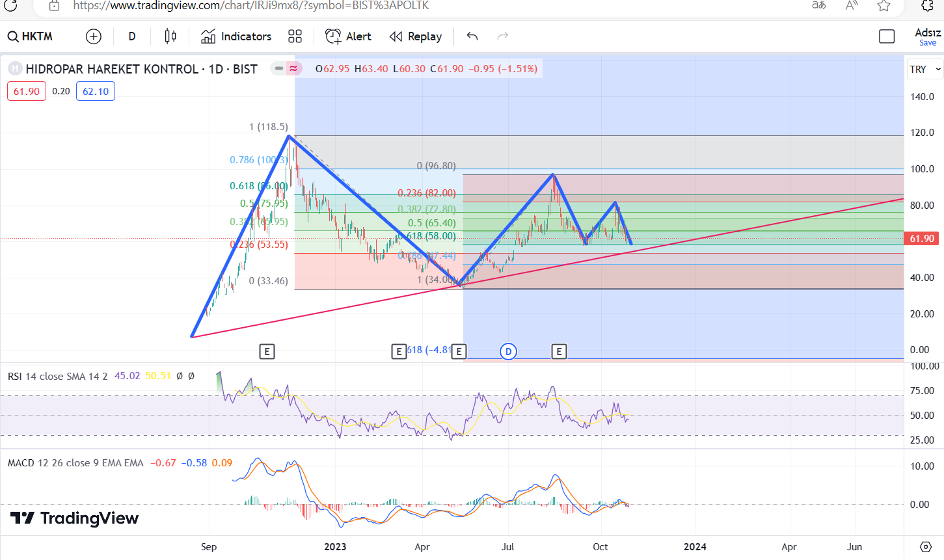Screen dimensions: 944x560
Task: Click the 0.5 (65.40) Fibonacci label
Action: click(432, 223)
